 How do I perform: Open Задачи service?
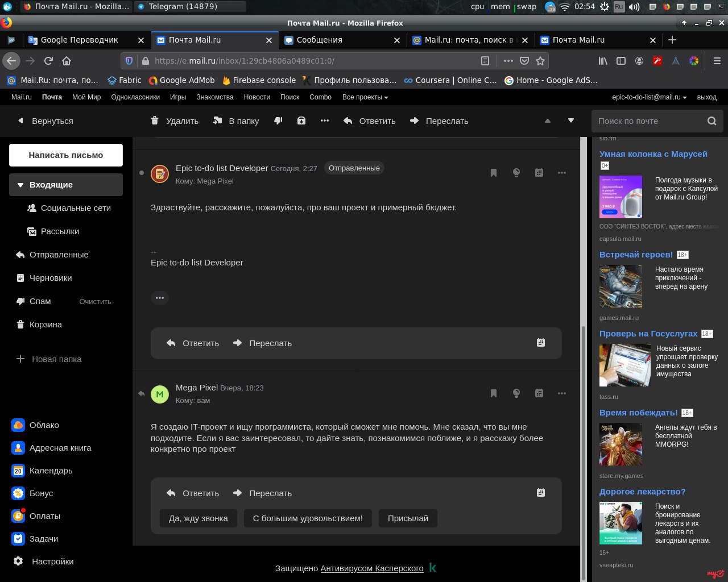35,539
